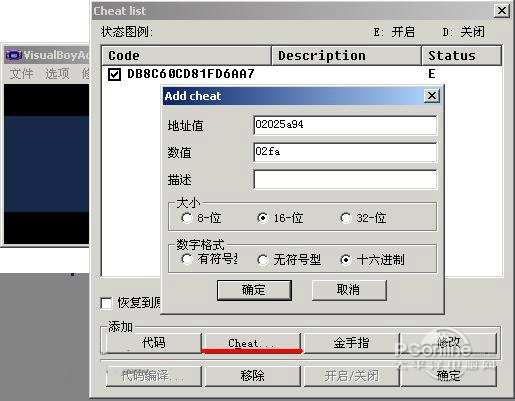Select the 16-位 size radio button
515x401 pixels.
tap(263, 218)
